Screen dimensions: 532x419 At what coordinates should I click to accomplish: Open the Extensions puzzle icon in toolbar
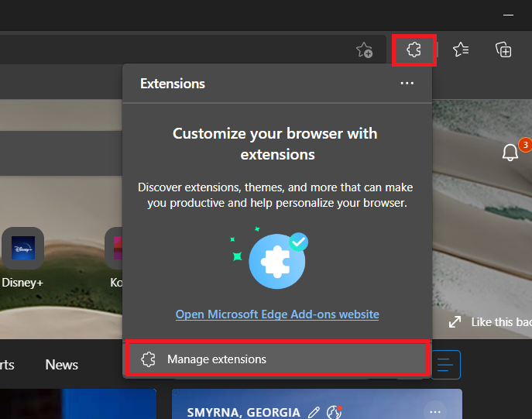coord(414,50)
